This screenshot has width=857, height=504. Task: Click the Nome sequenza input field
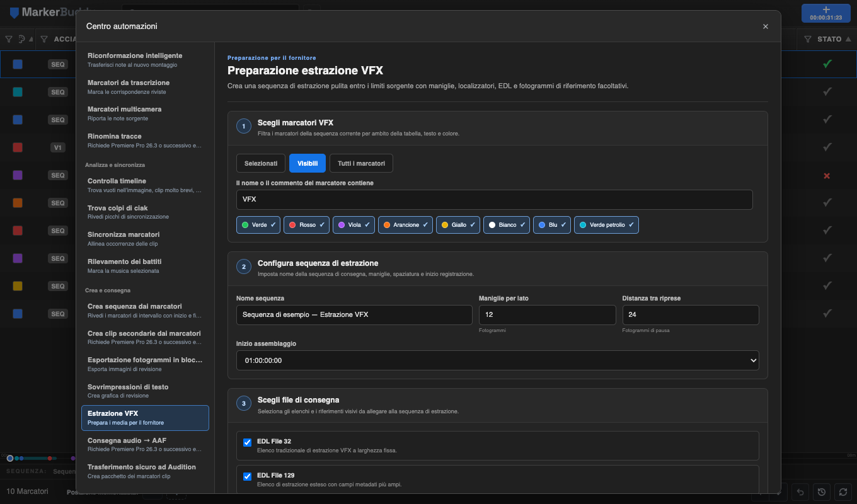(354, 315)
